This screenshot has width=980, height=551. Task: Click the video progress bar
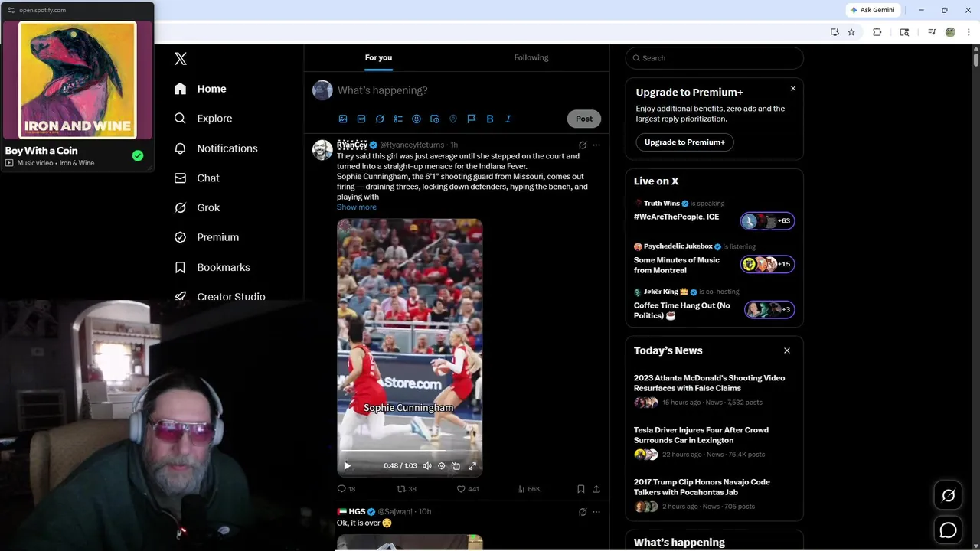pyautogui.click(x=410, y=452)
